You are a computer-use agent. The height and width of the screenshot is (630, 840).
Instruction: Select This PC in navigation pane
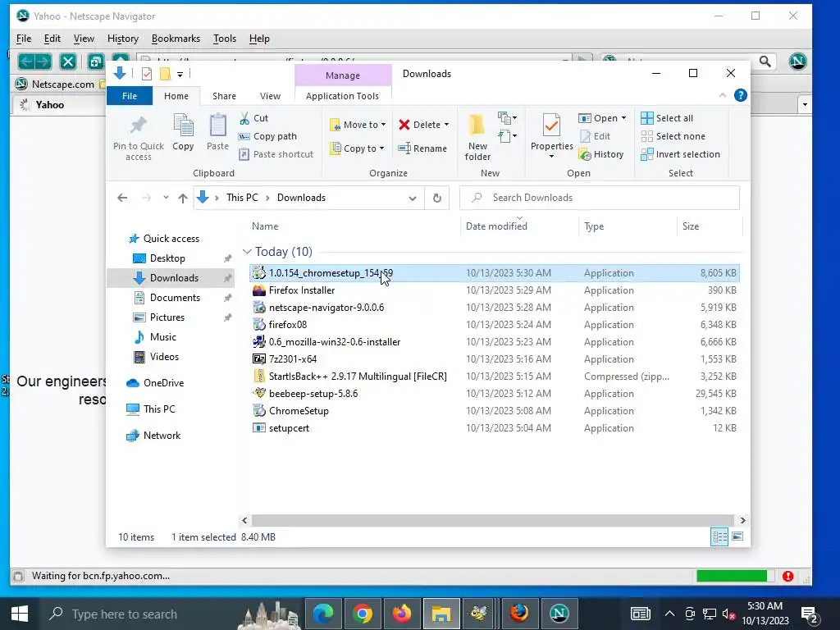coord(159,409)
